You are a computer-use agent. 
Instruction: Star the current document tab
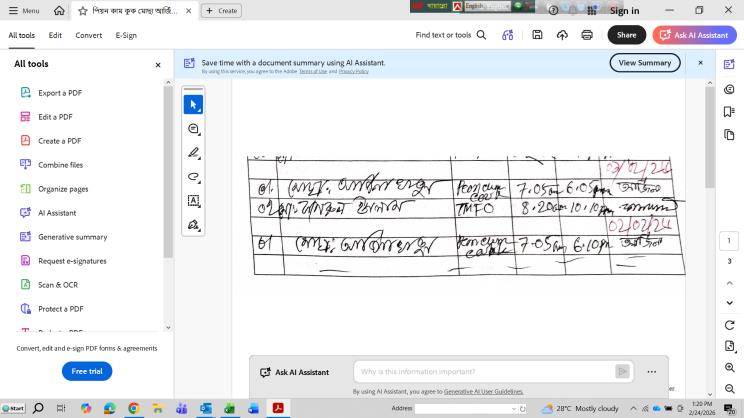[82, 10]
